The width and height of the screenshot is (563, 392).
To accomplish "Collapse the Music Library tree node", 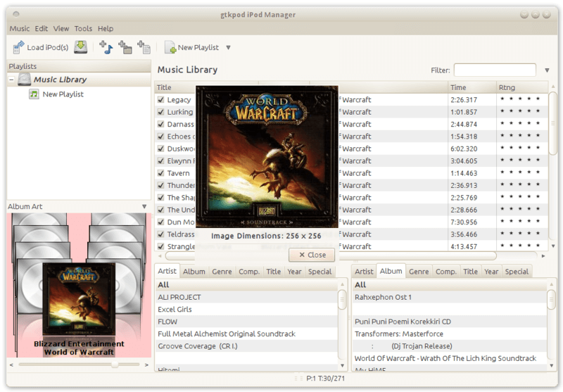I will (x=11, y=80).
